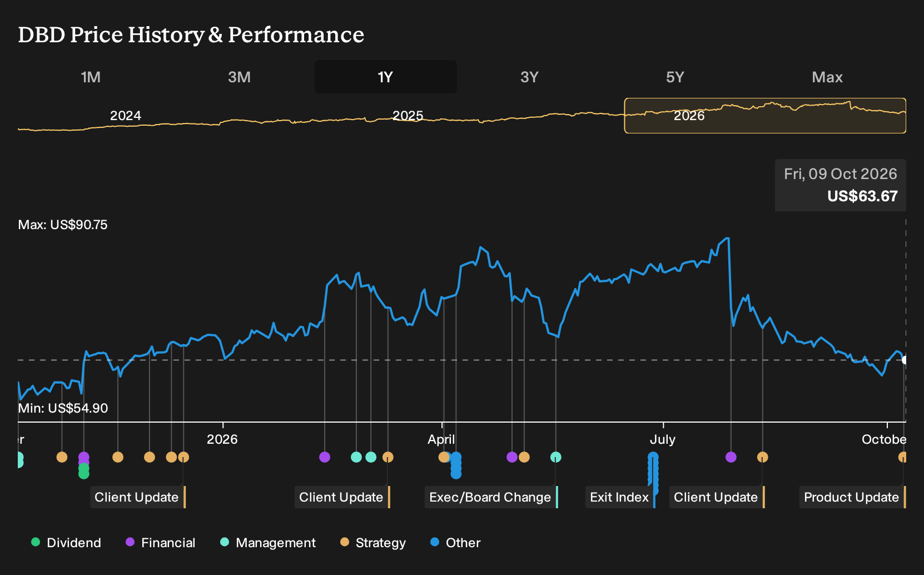Click the purple Financial marker between July and October
Image resolution: width=924 pixels, height=575 pixels.
click(x=731, y=457)
